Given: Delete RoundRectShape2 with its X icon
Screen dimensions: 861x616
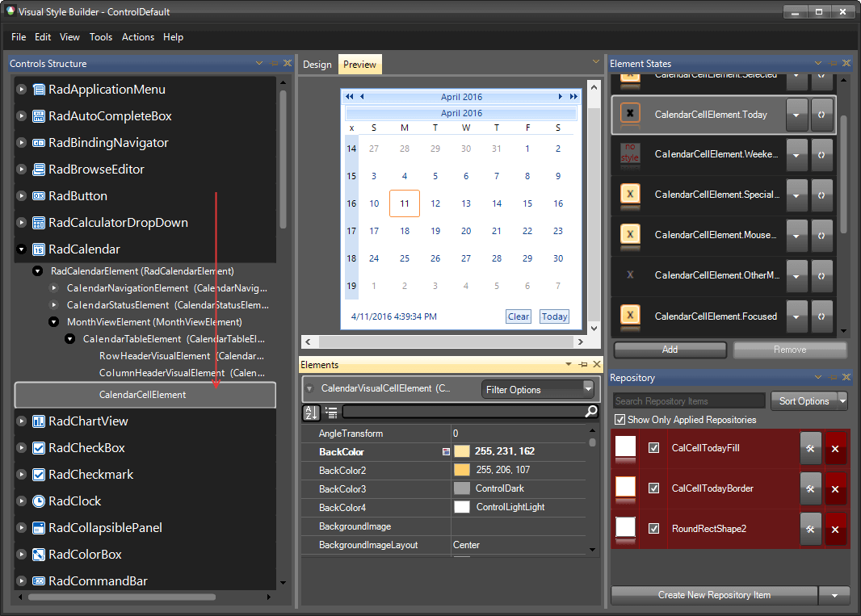Looking at the screenshot, I should pyautogui.click(x=835, y=529).
